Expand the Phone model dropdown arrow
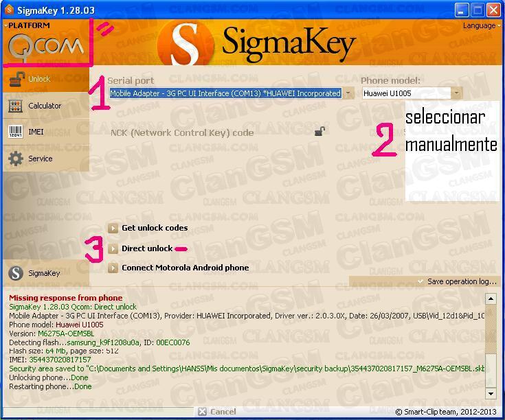505x420 pixels. [456, 93]
